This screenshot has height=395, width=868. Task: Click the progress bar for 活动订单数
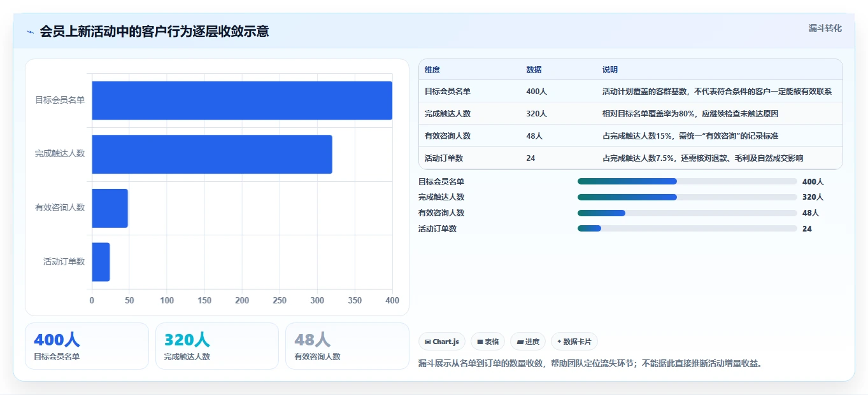pyautogui.click(x=687, y=228)
